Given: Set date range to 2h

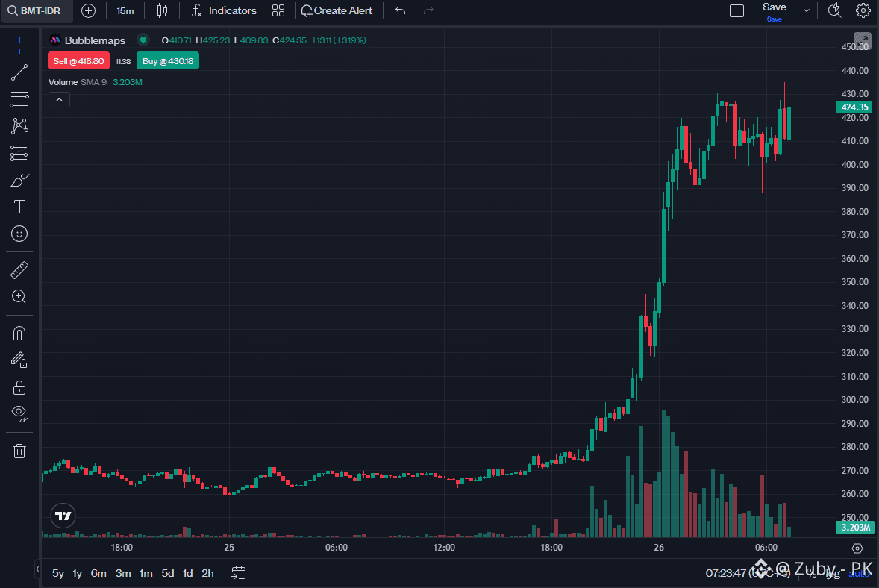Looking at the screenshot, I should [207, 573].
